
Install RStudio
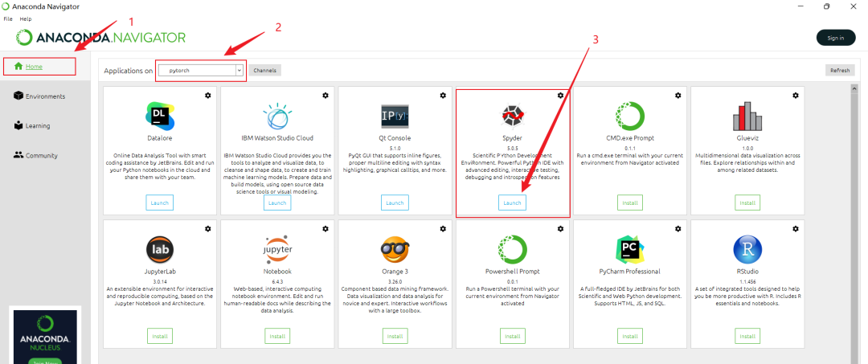pos(747,336)
